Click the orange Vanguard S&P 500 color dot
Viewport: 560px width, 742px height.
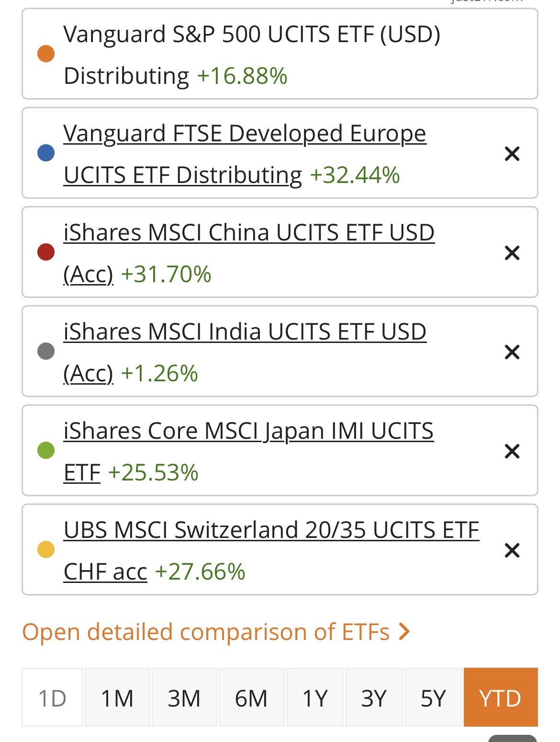pyautogui.click(x=46, y=54)
